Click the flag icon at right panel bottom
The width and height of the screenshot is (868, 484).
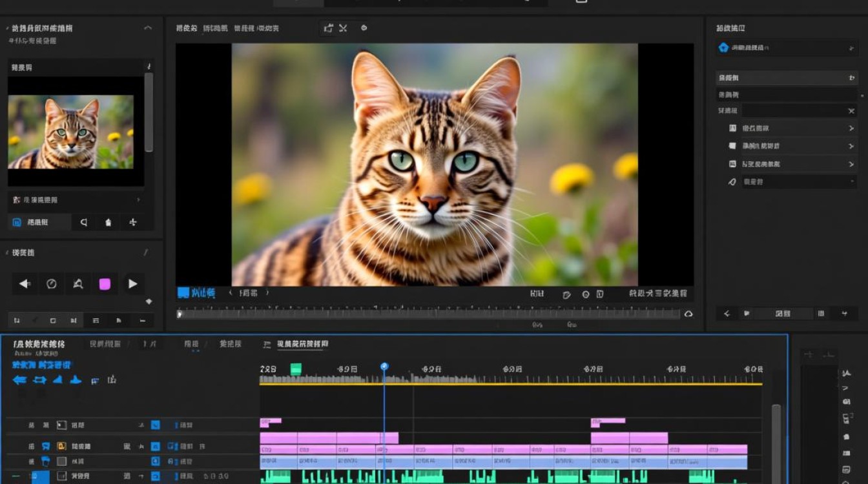click(747, 314)
